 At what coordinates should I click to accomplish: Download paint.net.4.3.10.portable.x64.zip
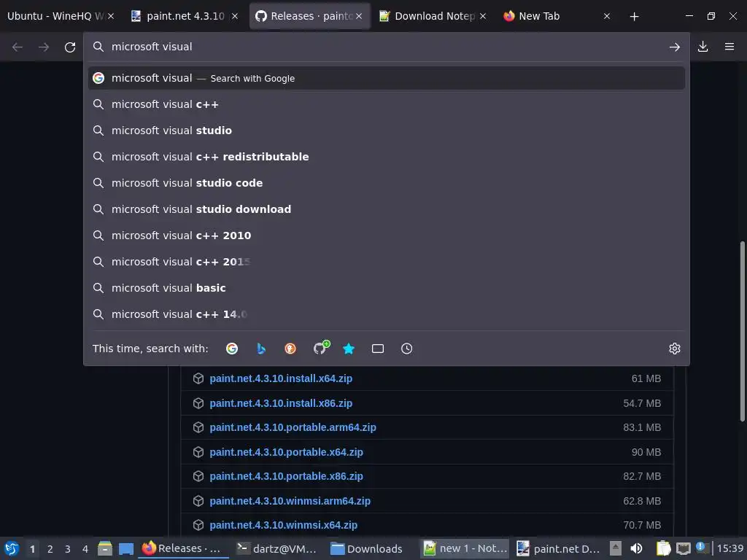(286, 452)
